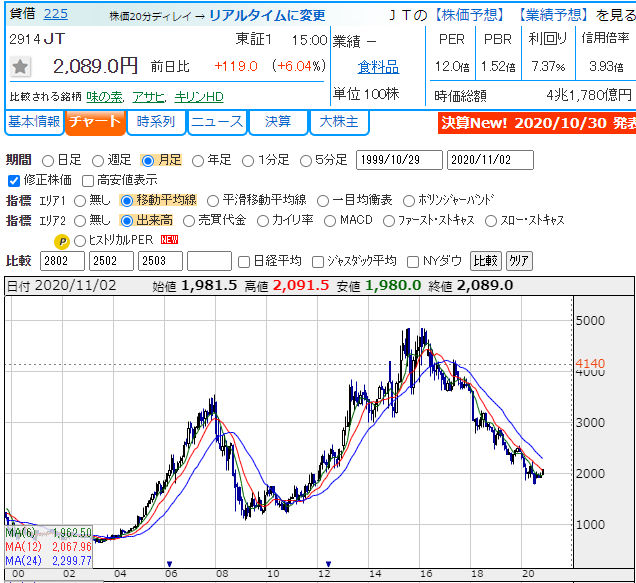Viewport: 636px width, 583px height.
Task: Open the アサヒ comparison stock link
Action: [x=148, y=97]
